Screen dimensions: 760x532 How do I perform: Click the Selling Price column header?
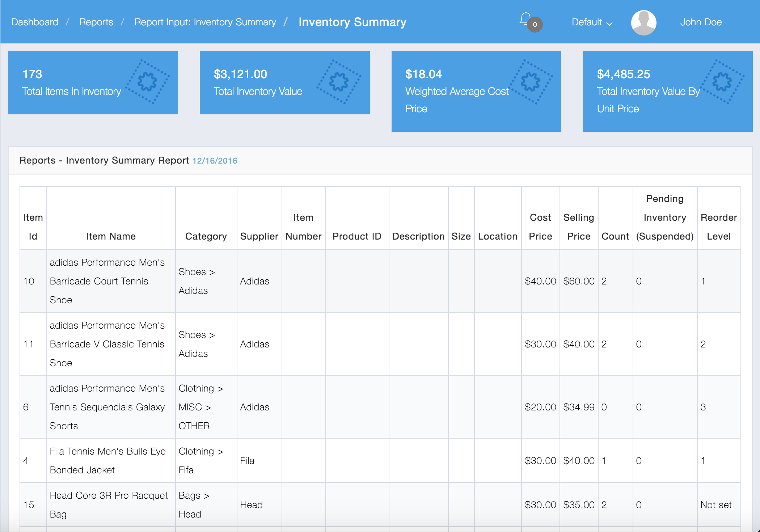click(x=579, y=227)
